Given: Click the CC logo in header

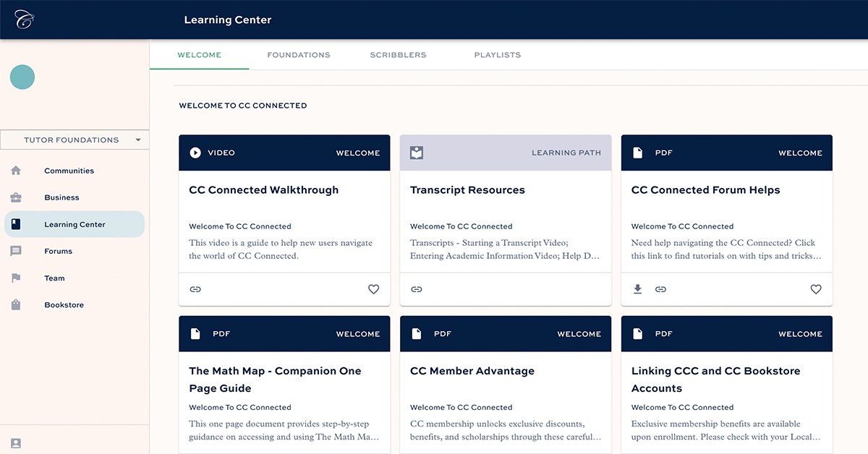Looking at the screenshot, I should point(25,20).
